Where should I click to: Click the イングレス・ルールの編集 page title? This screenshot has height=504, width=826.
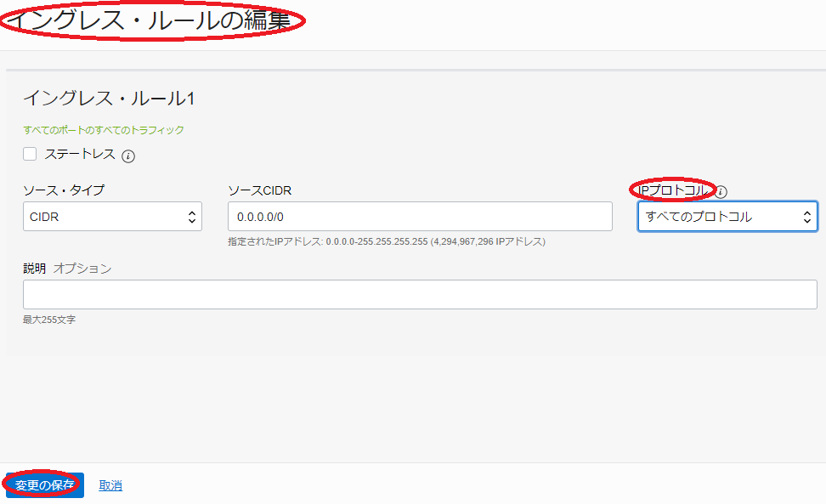(x=150, y=21)
